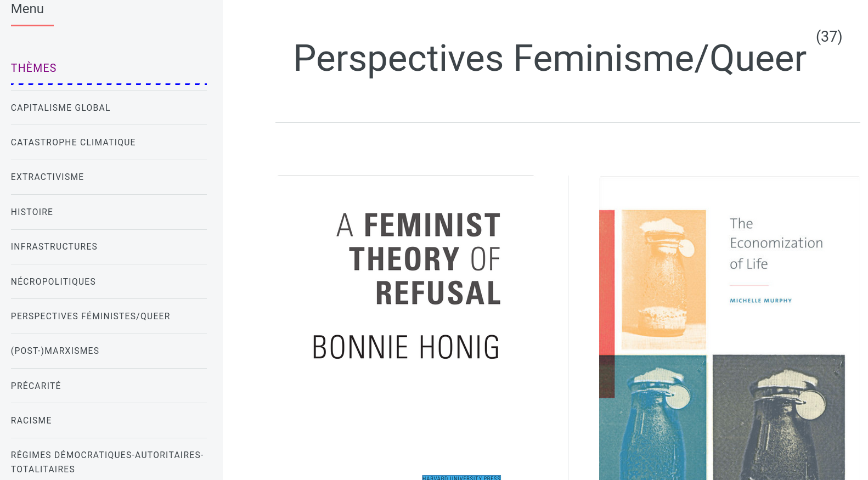
Task: Open the Nécropolitiques theme
Action: [x=53, y=282]
